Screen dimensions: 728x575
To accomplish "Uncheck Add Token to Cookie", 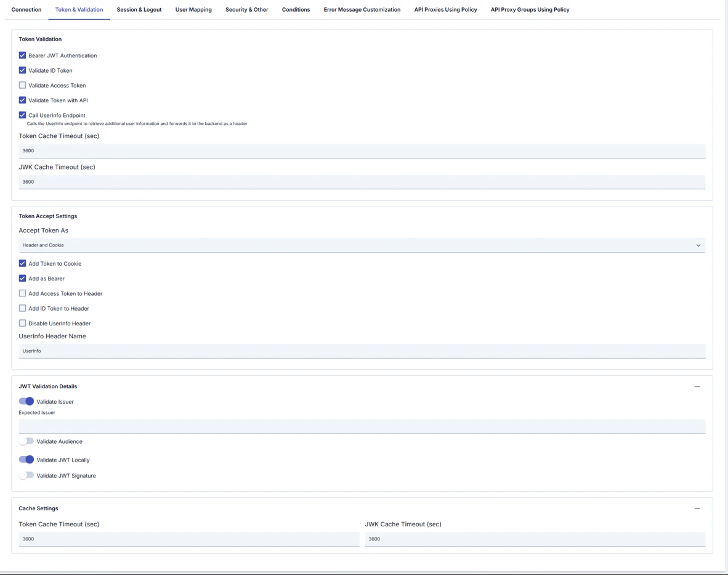I will pos(22,263).
